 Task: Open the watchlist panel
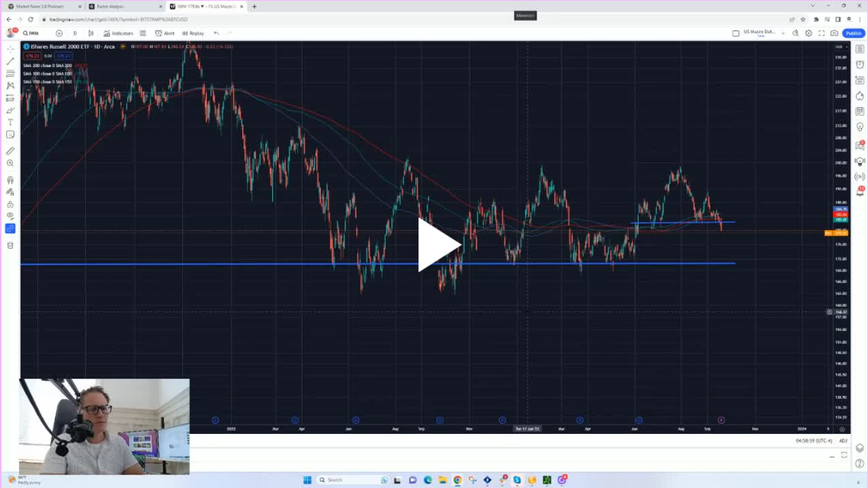click(860, 50)
